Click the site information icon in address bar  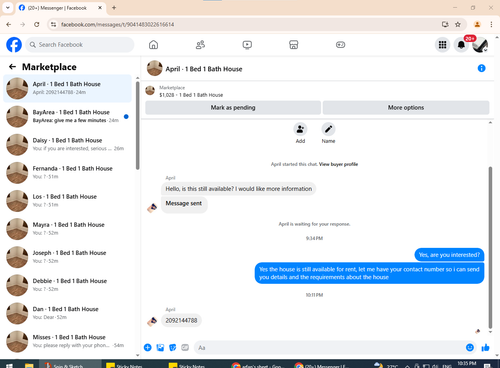[53, 24]
